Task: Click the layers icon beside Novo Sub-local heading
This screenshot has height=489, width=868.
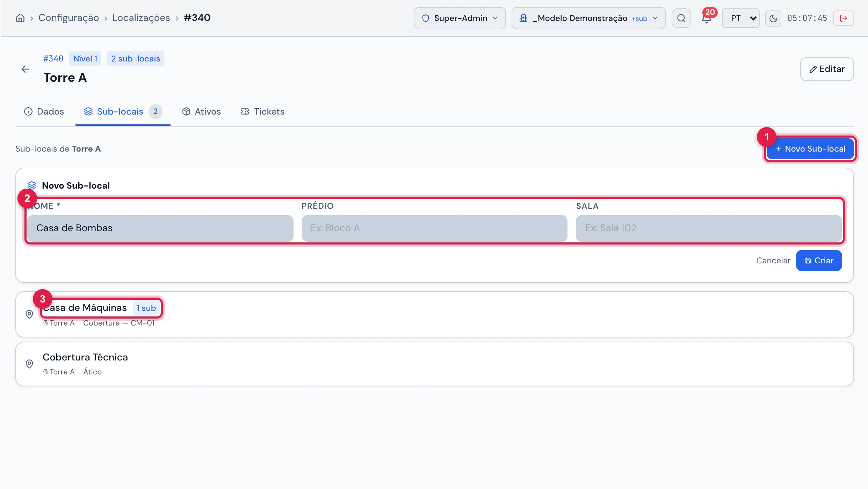Action: coord(32,185)
